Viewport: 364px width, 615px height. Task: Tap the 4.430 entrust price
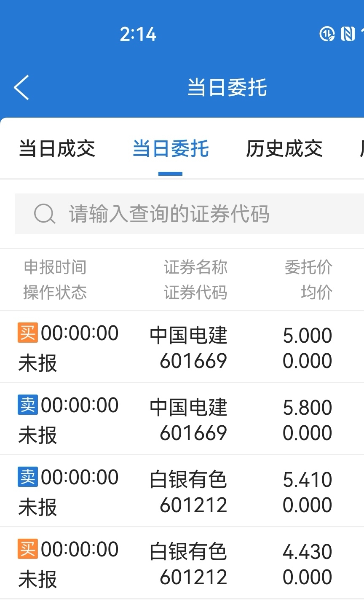pyautogui.click(x=308, y=552)
